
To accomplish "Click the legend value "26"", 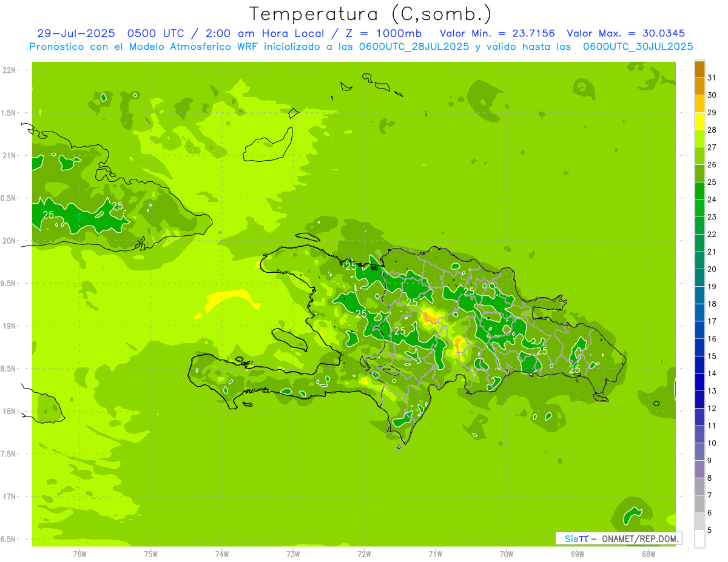I will point(712,164).
